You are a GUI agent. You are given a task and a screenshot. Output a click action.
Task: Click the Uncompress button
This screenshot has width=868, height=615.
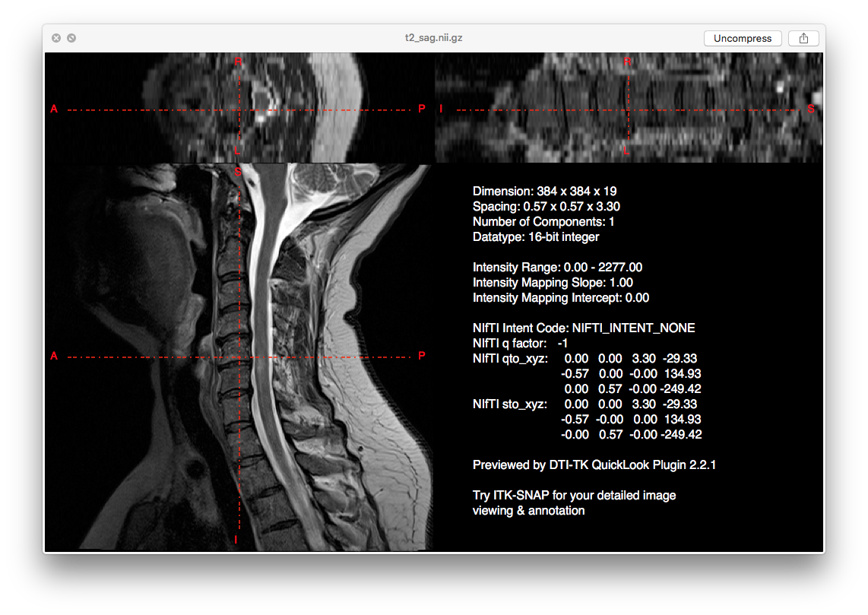point(743,38)
